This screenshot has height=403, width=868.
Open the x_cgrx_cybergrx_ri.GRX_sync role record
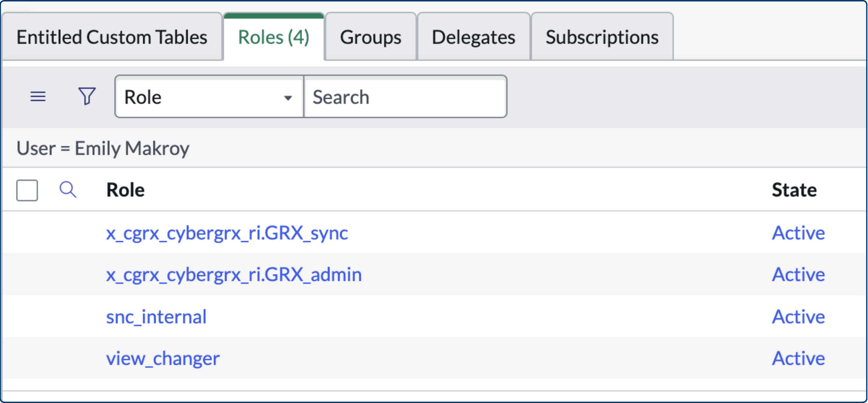[227, 233]
